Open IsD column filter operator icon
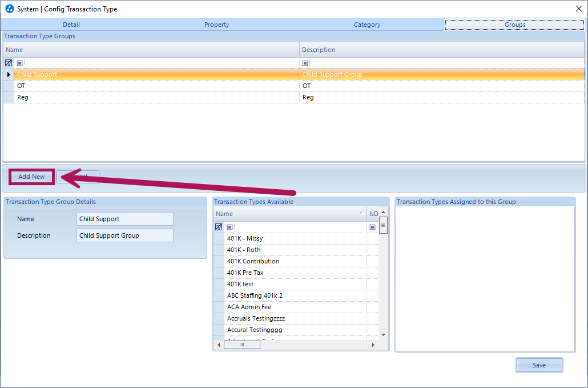 (372, 227)
